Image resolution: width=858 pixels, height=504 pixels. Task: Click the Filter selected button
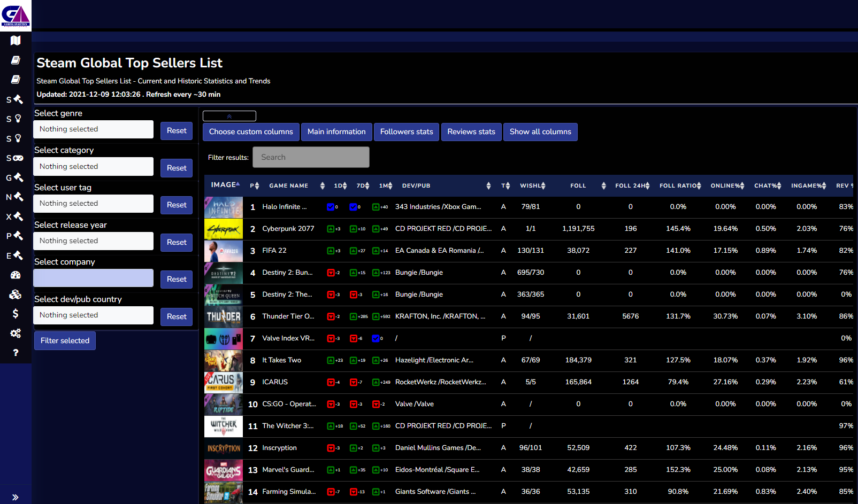65,341
